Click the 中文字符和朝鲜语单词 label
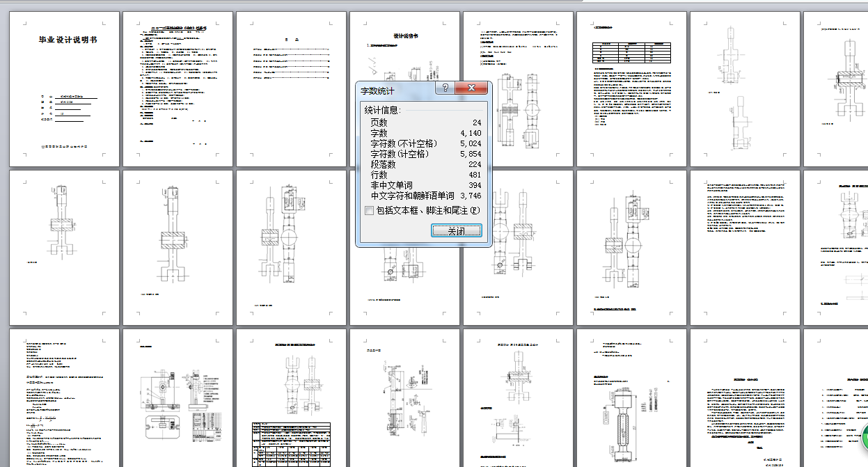Screen dimensions: 868x467 coord(412,196)
